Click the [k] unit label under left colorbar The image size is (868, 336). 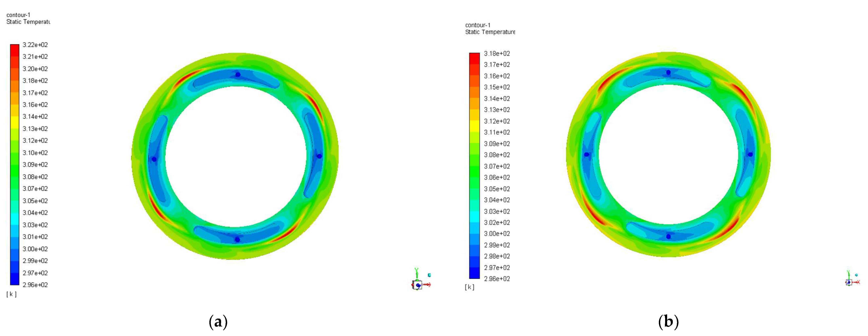pos(12,294)
